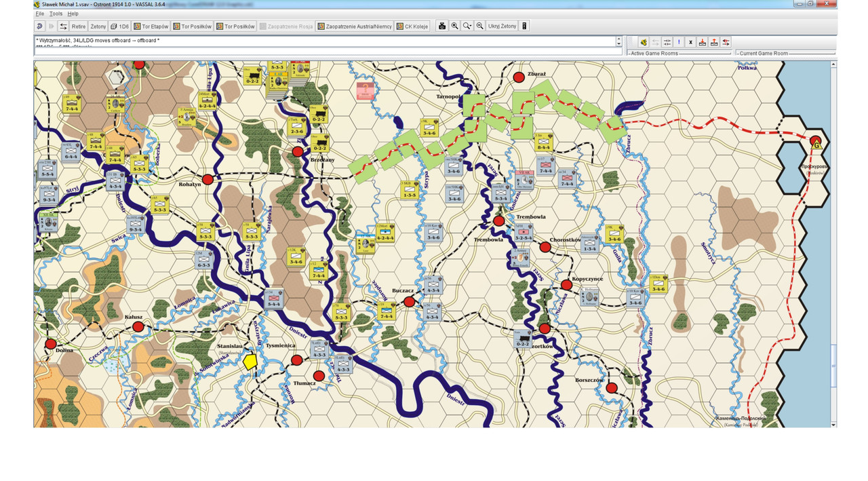The image size is (868, 481).
Task: Click the tray icon with red up arrow
Action: 714,42
